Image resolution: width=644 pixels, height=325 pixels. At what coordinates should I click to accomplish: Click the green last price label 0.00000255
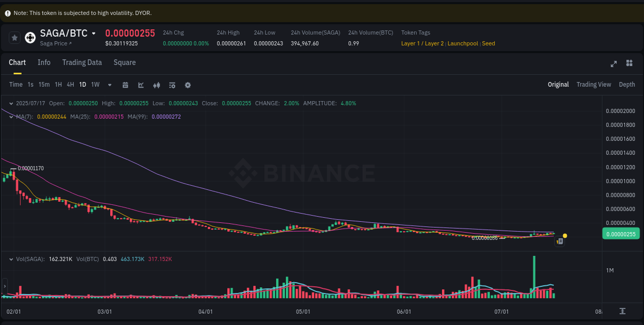tap(620, 234)
